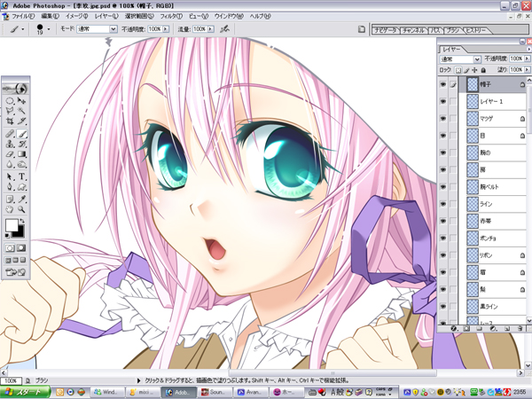This screenshot has height=399, width=532.
Task: Open the brush opacity slider arrow
Action: coord(166,29)
